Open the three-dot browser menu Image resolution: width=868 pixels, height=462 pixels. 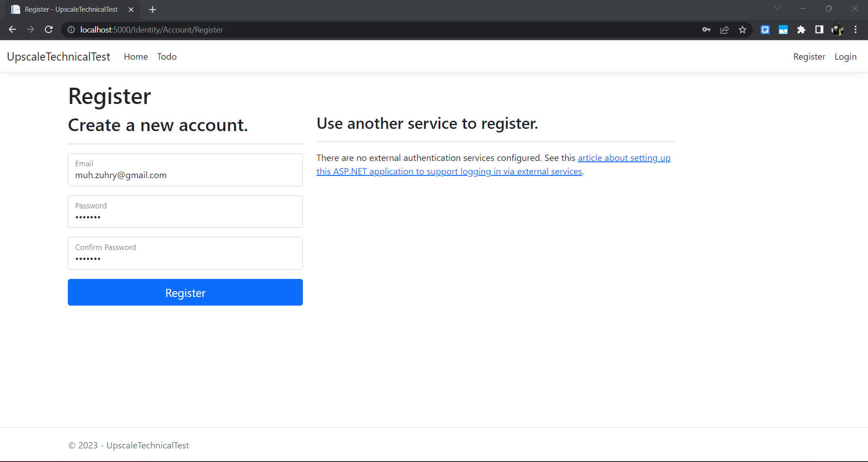click(855, 29)
